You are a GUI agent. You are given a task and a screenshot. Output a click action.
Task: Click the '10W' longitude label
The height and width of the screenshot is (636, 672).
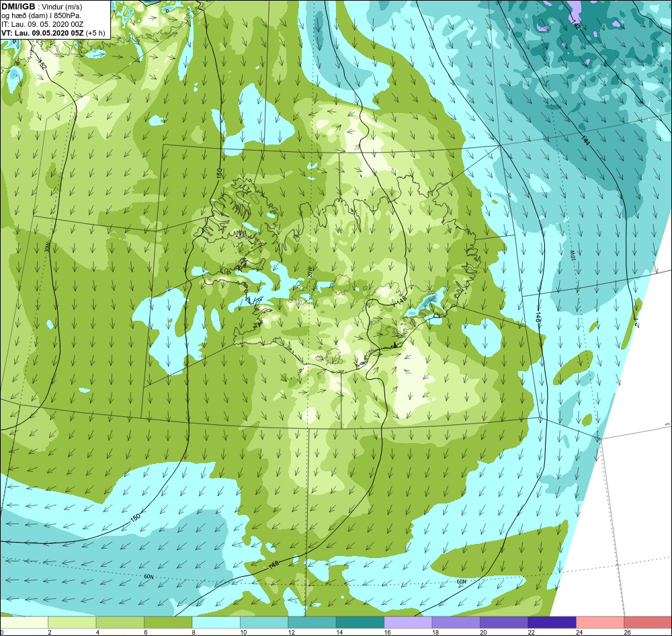click(572, 255)
